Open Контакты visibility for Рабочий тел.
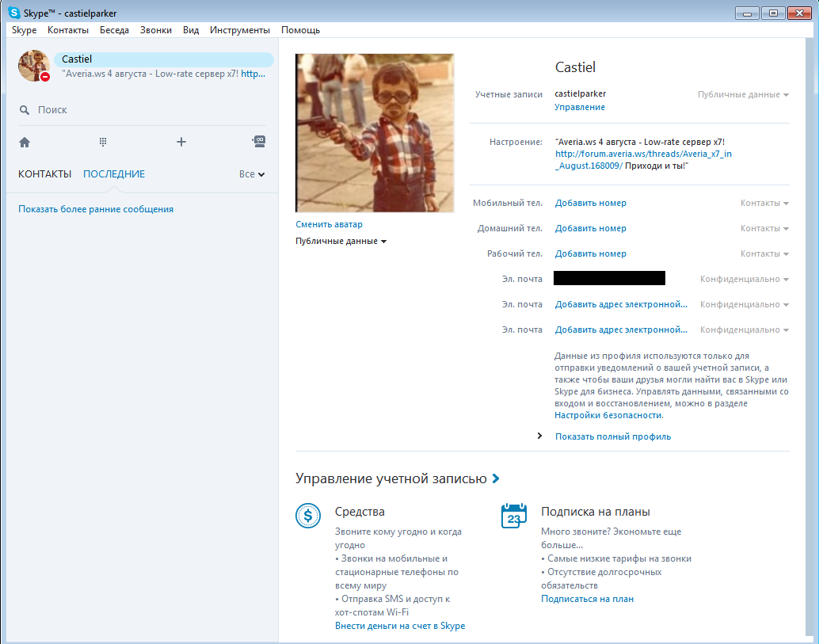Screen dimensions: 819x644 pos(764,253)
